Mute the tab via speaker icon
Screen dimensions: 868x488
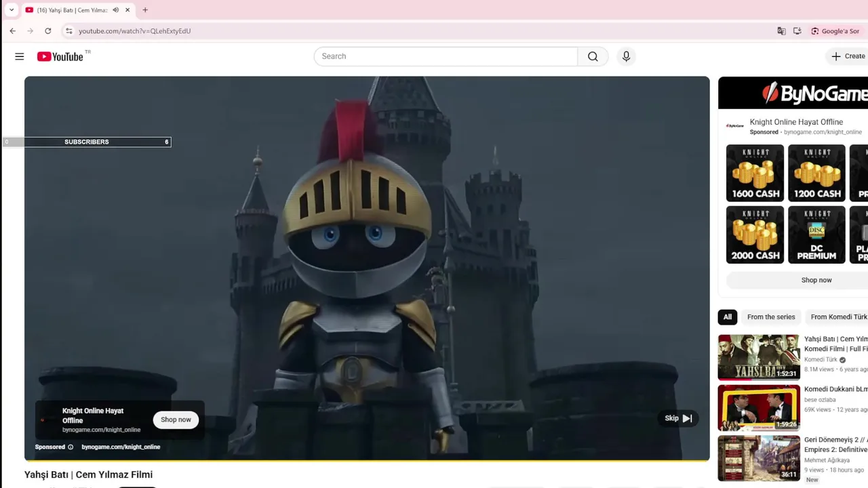(x=115, y=10)
